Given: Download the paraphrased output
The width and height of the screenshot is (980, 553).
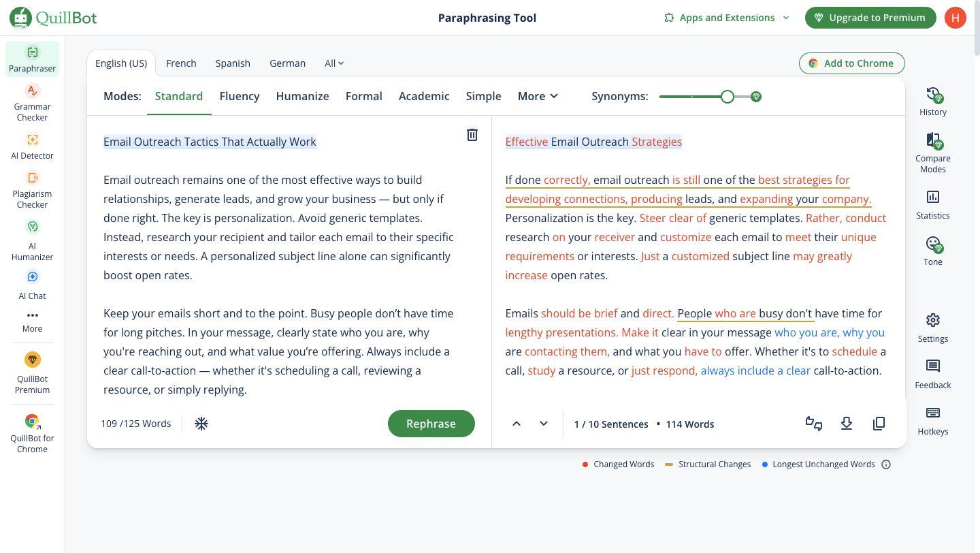Looking at the screenshot, I should [x=846, y=424].
